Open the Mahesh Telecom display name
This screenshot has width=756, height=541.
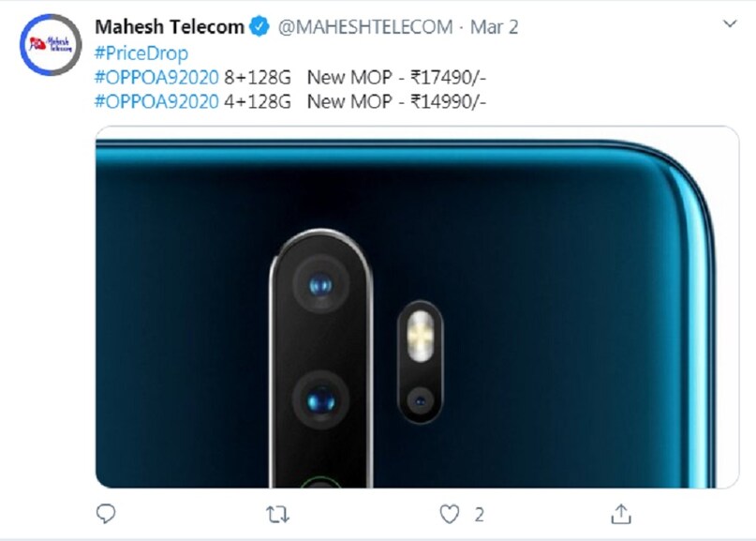click(170, 27)
